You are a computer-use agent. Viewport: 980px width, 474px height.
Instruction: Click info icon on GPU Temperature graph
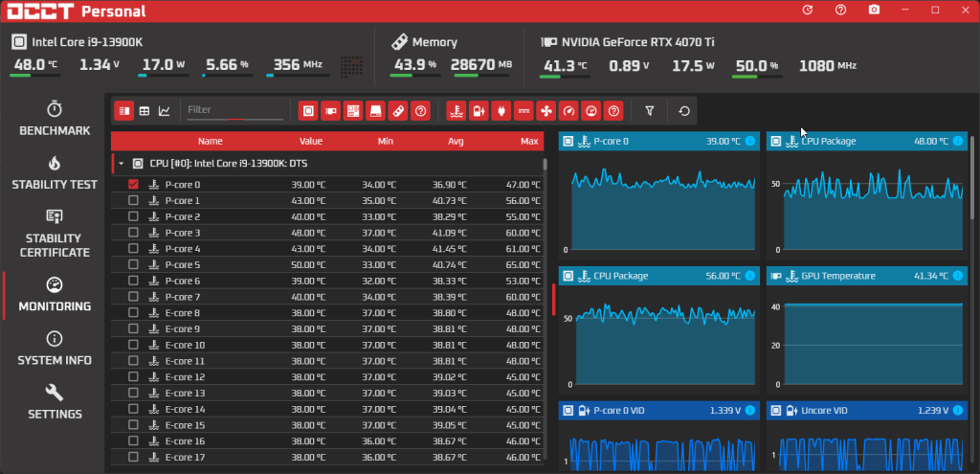tap(957, 276)
